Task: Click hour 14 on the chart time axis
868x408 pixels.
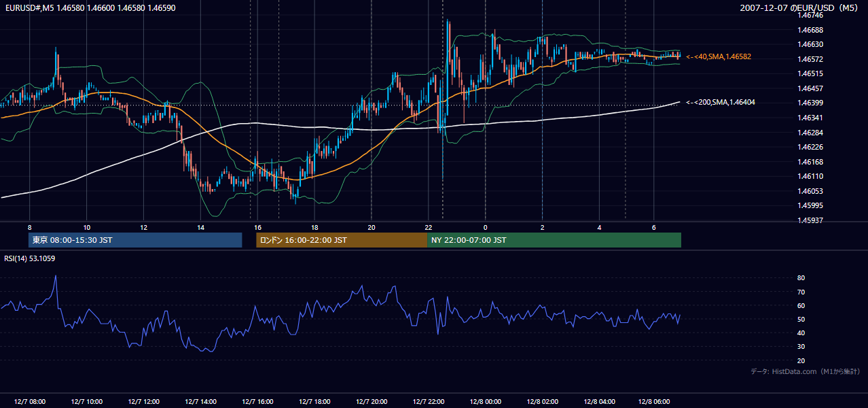Action: pyautogui.click(x=200, y=227)
